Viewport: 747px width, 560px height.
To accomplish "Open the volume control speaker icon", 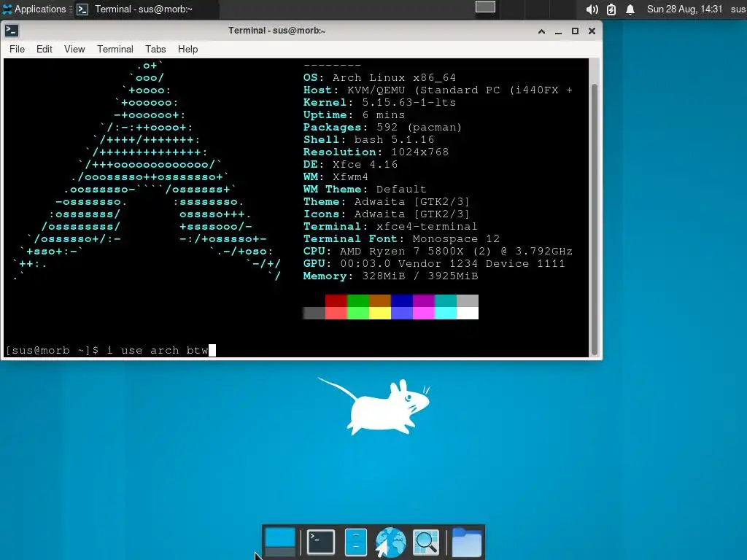I will point(592,9).
